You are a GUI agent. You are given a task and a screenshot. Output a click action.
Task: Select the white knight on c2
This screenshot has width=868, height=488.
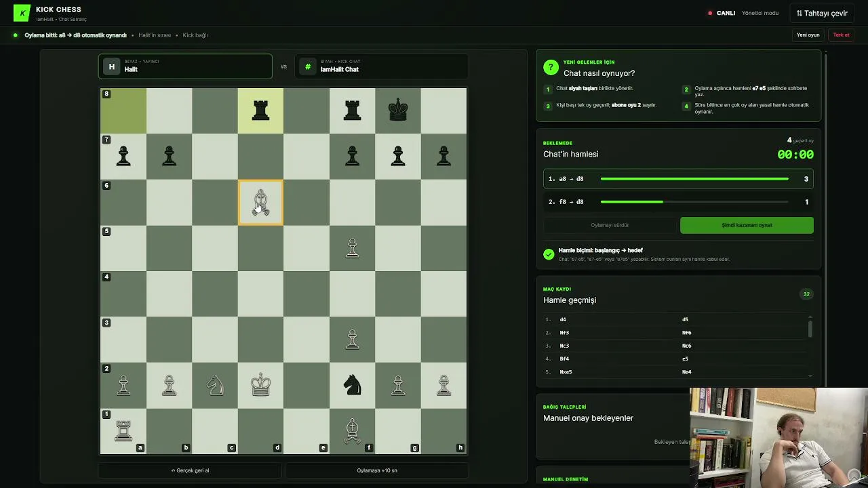215,385
